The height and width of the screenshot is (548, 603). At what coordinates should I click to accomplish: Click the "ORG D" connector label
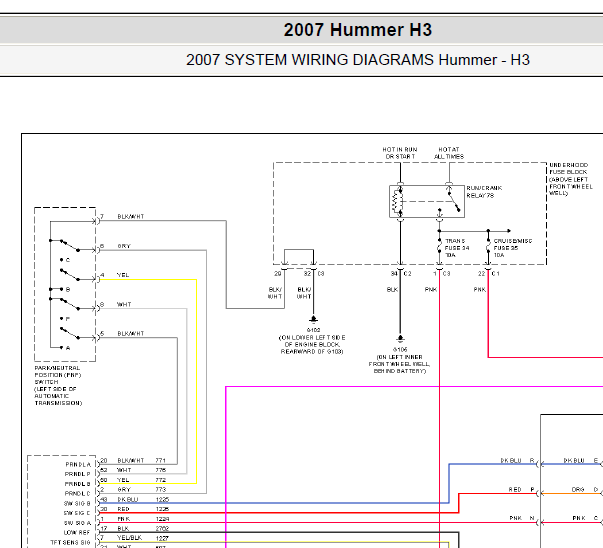[585, 490]
